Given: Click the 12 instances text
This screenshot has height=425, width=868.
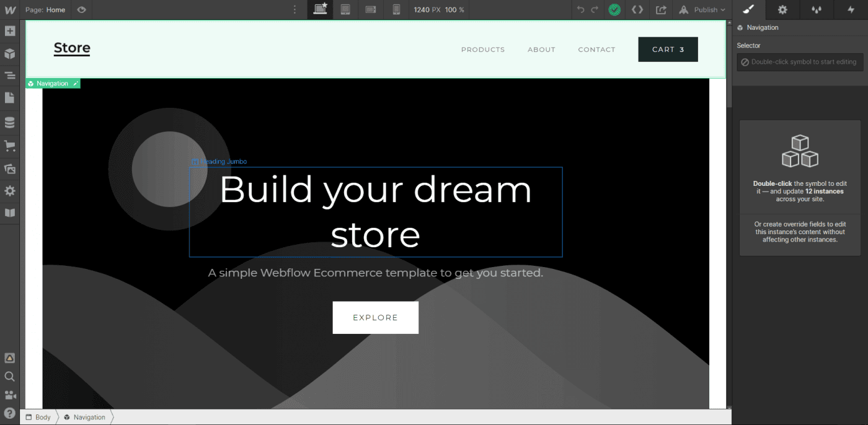Looking at the screenshot, I should point(824,191).
